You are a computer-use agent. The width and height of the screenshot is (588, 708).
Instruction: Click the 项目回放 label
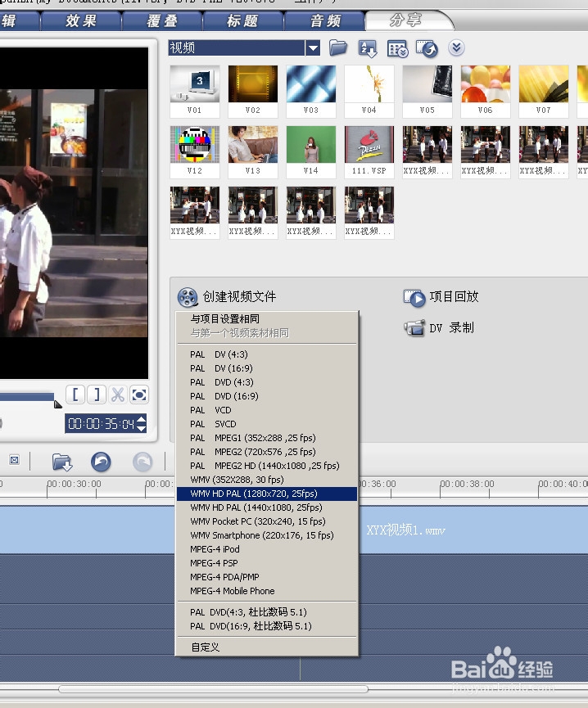(x=454, y=296)
